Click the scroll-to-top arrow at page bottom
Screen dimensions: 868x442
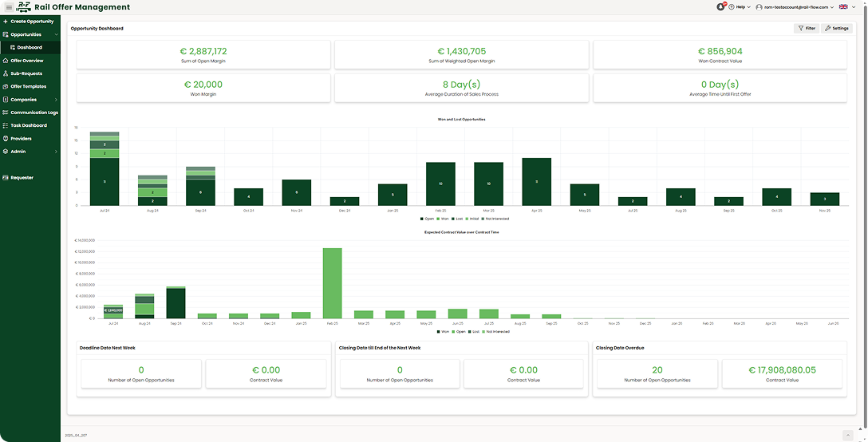848,436
